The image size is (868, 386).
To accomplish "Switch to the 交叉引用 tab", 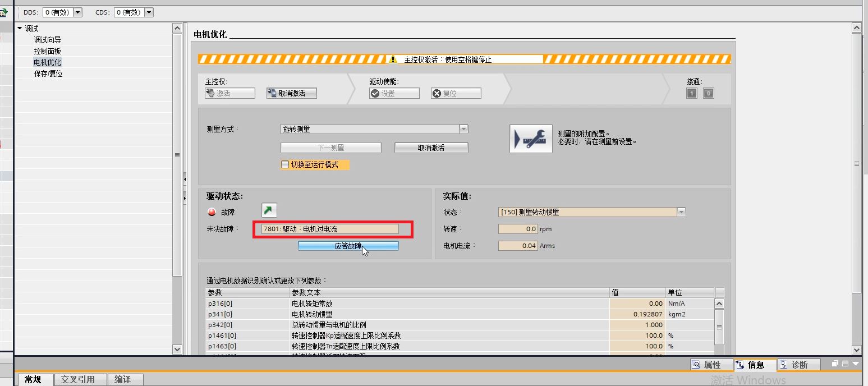I will (x=77, y=380).
